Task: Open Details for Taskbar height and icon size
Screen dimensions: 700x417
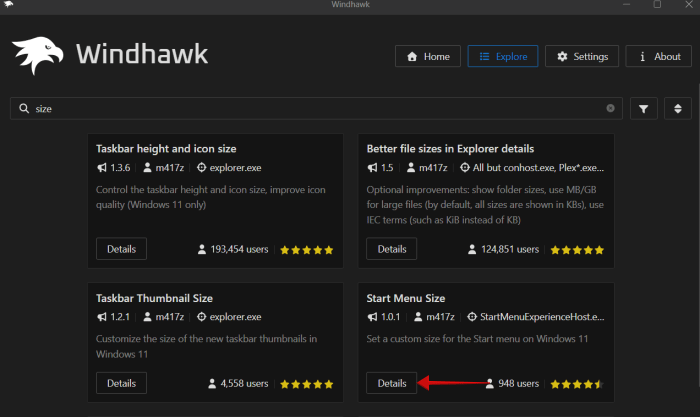Action: (122, 249)
